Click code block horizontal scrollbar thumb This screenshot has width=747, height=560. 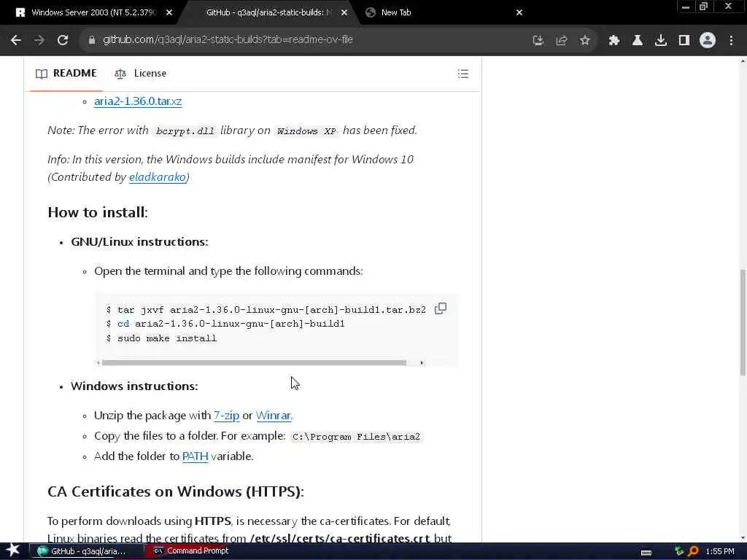point(254,363)
